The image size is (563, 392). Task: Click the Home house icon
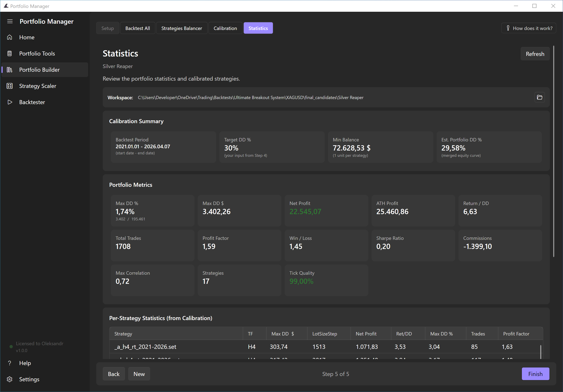[x=10, y=37]
